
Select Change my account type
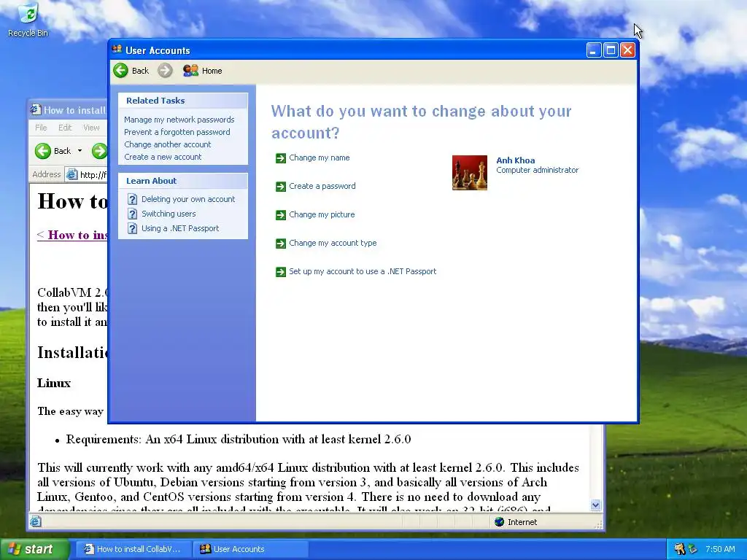click(333, 243)
